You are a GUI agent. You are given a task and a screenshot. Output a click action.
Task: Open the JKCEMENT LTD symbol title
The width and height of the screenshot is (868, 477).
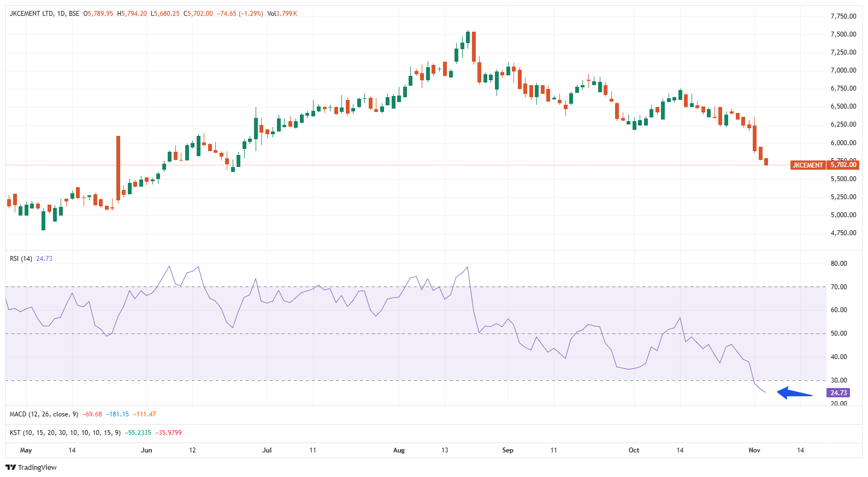(32, 14)
